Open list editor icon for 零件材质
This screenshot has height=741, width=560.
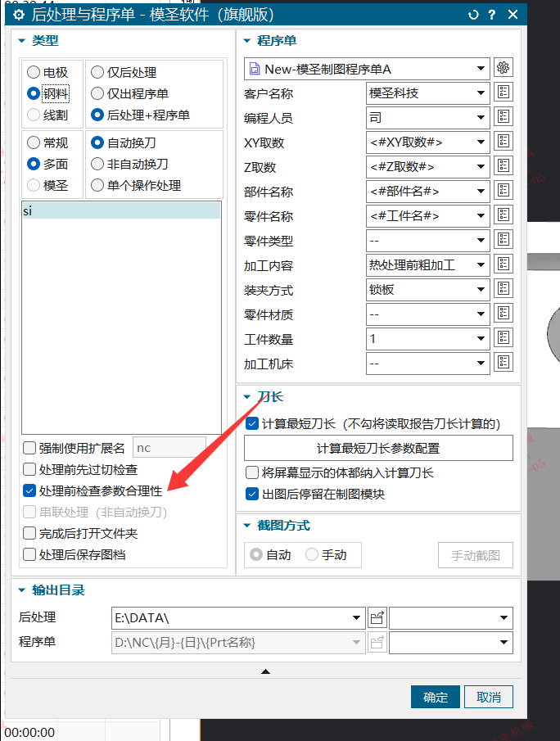click(503, 314)
